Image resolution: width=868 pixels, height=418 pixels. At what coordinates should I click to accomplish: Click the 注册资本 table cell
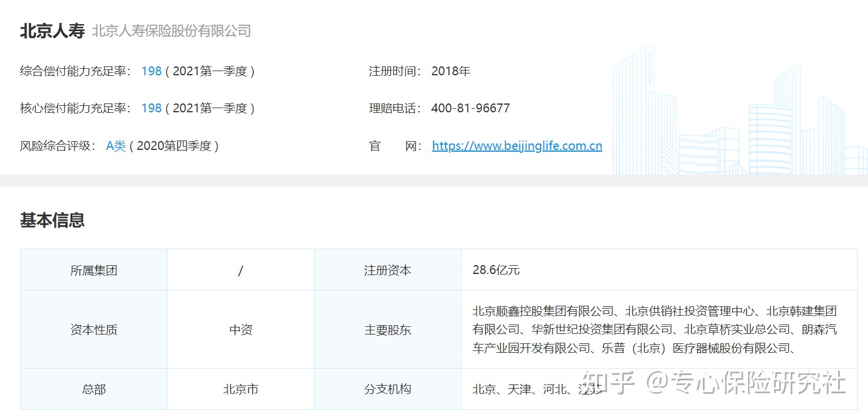coord(387,270)
